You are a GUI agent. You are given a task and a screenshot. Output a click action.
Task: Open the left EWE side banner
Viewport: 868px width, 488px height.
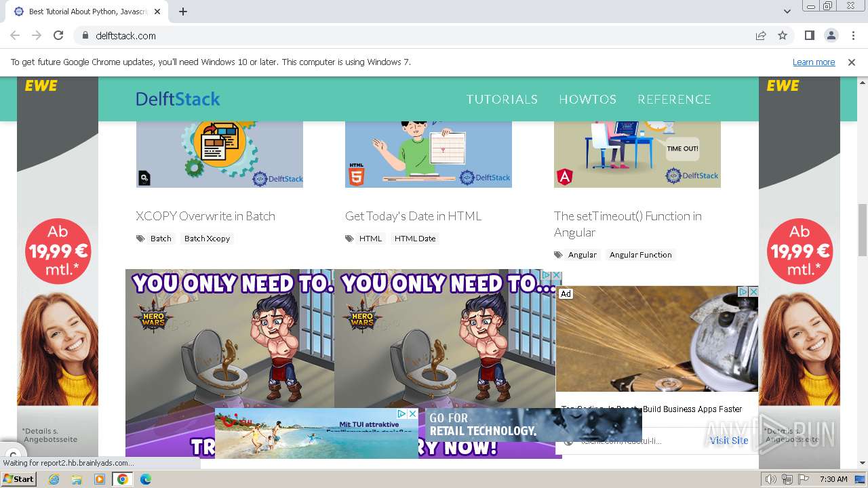(x=58, y=266)
